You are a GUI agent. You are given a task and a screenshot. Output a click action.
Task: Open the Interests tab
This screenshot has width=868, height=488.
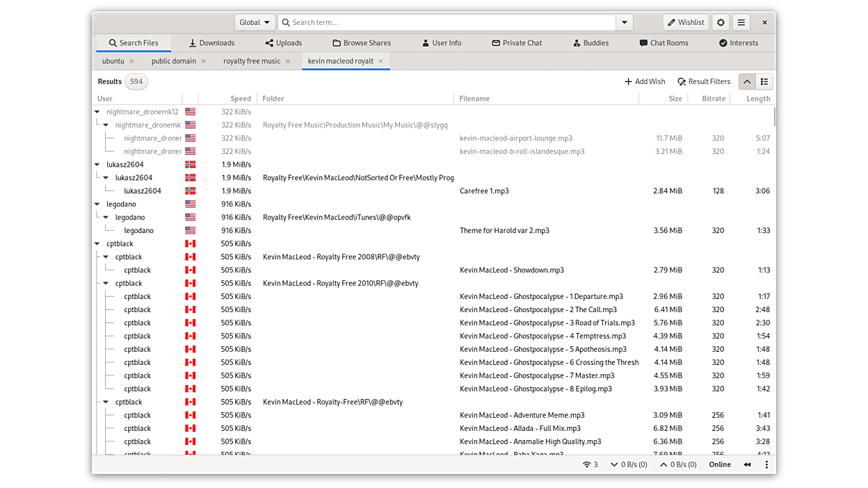pyautogui.click(x=739, y=43)
